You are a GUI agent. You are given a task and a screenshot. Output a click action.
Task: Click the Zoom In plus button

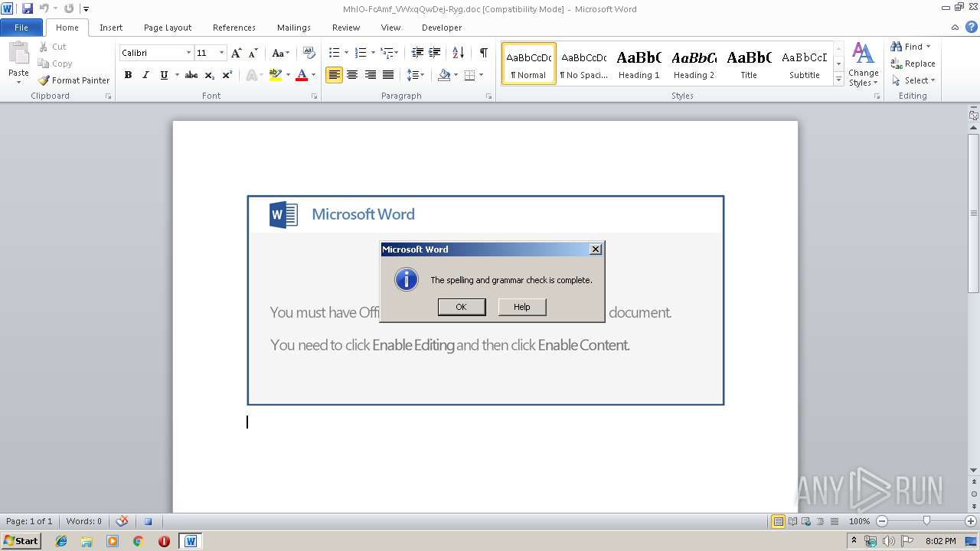[971, 521]
